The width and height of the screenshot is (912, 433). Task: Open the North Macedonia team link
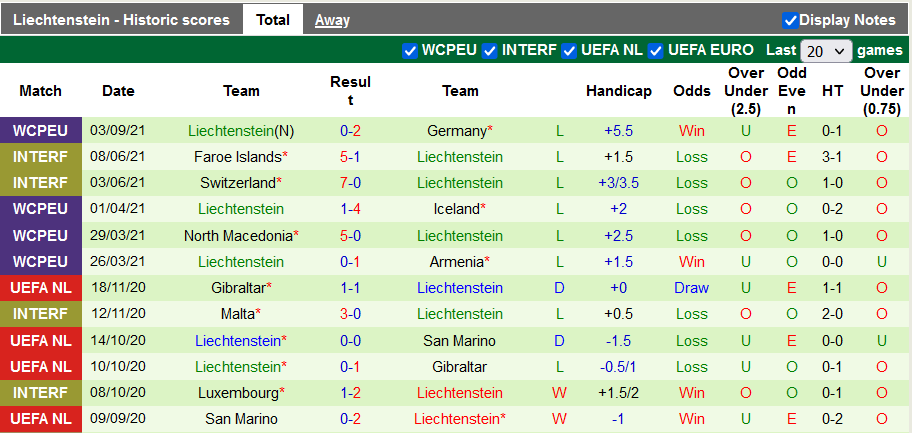[x=239, y=236]
